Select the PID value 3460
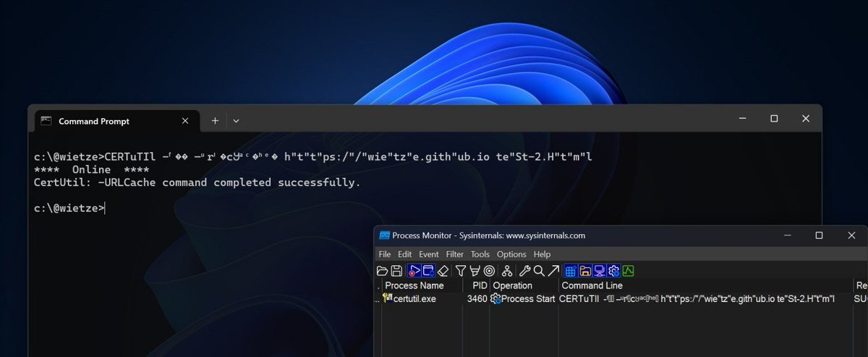The height and width of the screenshot is (357, 868). coord(477,298)
